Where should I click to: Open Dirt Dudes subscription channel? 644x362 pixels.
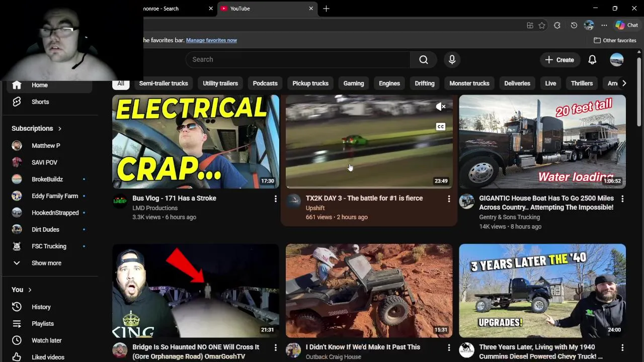[x=49, y=229]
